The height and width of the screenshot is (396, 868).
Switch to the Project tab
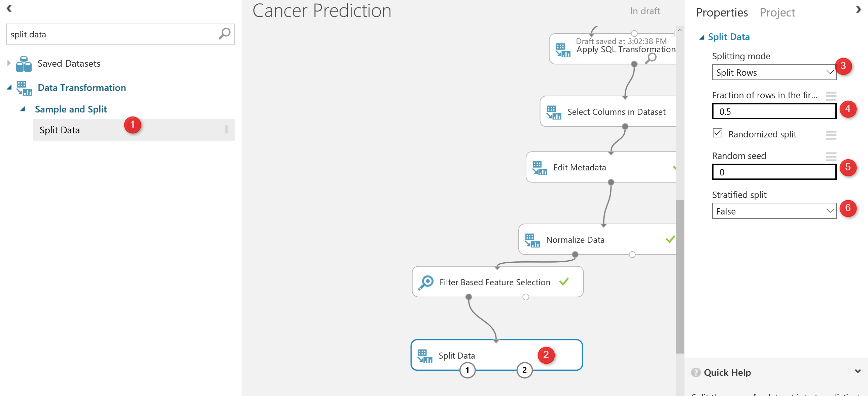(x=777, y=13)
